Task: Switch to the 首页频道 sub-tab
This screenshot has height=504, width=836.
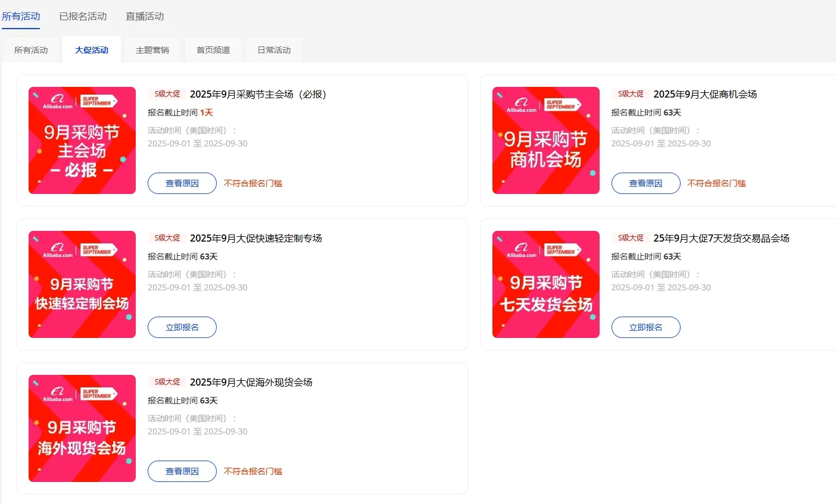Action: [213, 49]
